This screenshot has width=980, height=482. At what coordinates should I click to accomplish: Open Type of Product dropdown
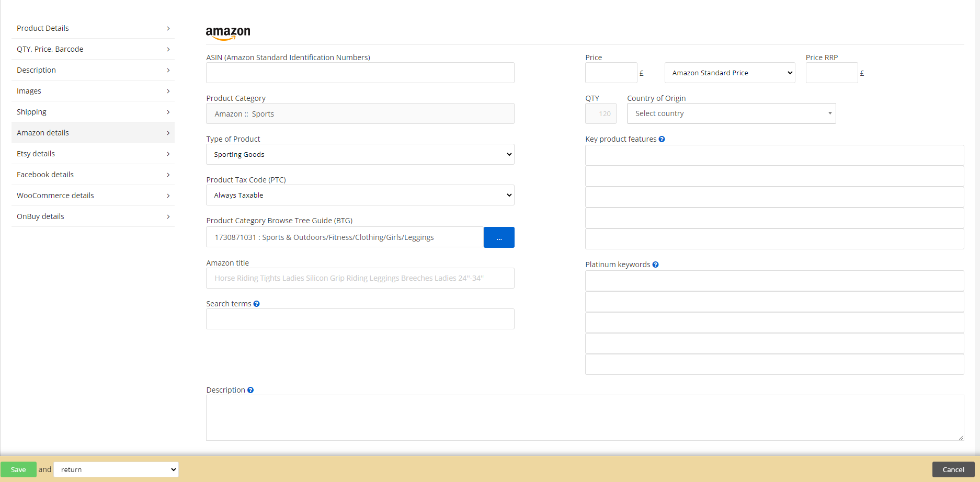click(x=360, y=154)
